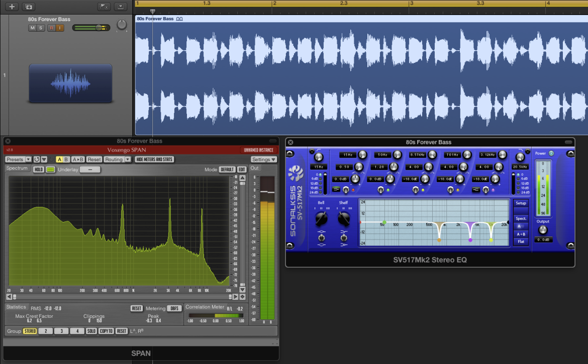The width and height of the screenshot is (588, 364).
Task: Click the EQ Output gain knob
Action: pyautogui.click(x=543, y=230)
